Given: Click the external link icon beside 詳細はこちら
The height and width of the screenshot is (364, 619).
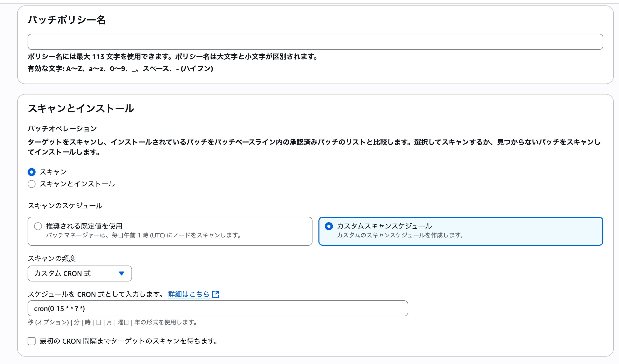Looking at the screenshot, I should [216, 294].
